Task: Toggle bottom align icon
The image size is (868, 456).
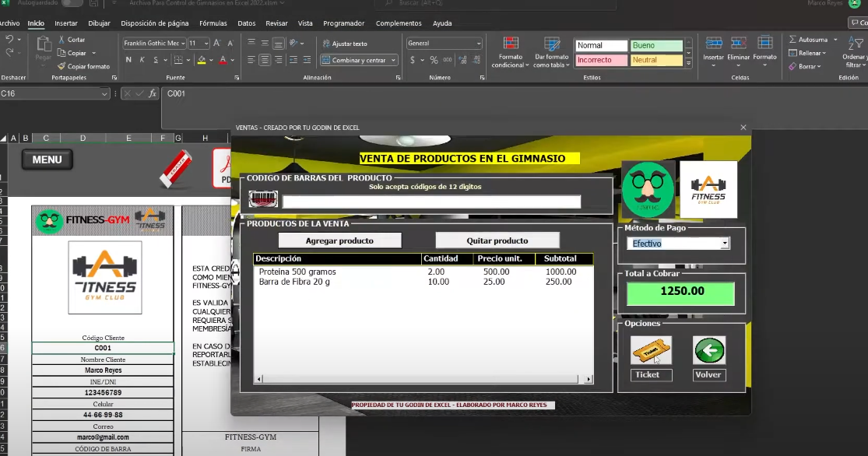Action: (x=279, y=43)
